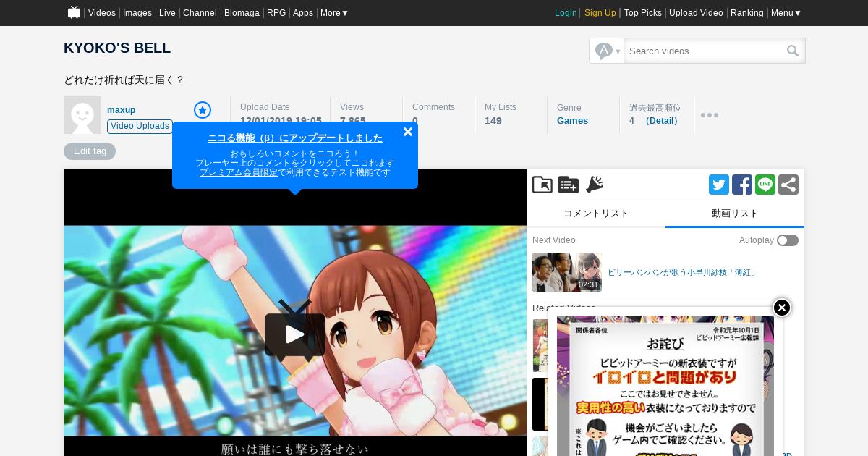Open Images in top navigation
The image size is (868, 456).
(137, 13)
